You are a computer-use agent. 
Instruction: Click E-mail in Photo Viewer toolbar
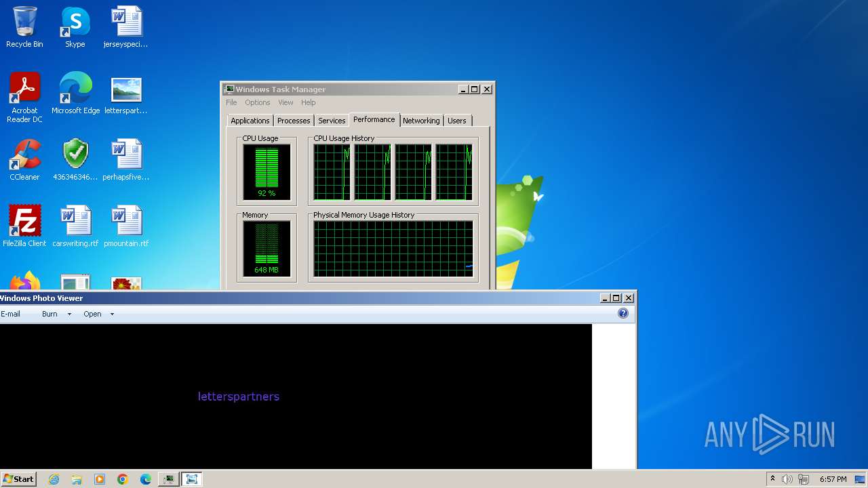pos(10,314)
